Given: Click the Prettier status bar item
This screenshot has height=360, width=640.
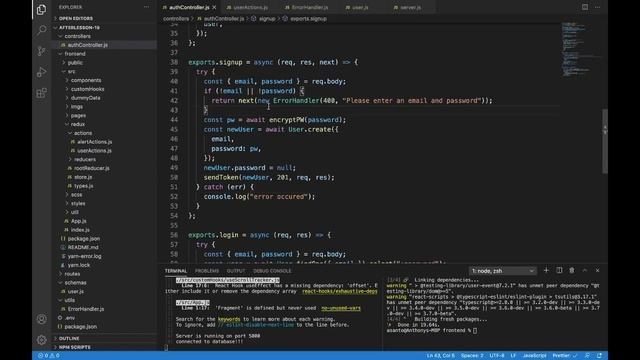Looking at the screenshot, I should tap(564, 356).
